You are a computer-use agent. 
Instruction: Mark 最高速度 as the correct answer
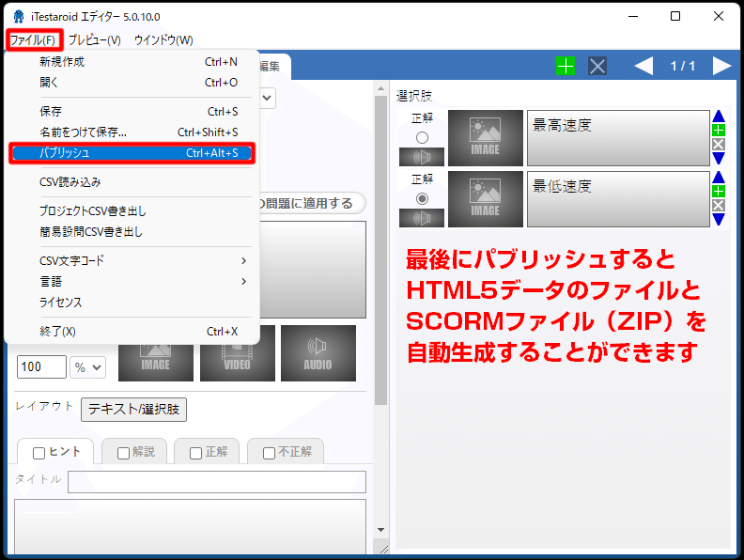422,137
